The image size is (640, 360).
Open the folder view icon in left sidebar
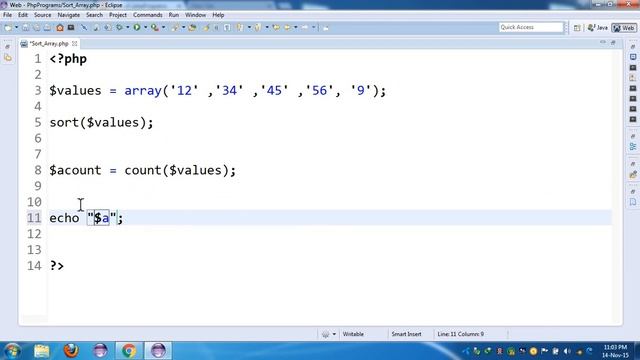[x=8, y=58]
